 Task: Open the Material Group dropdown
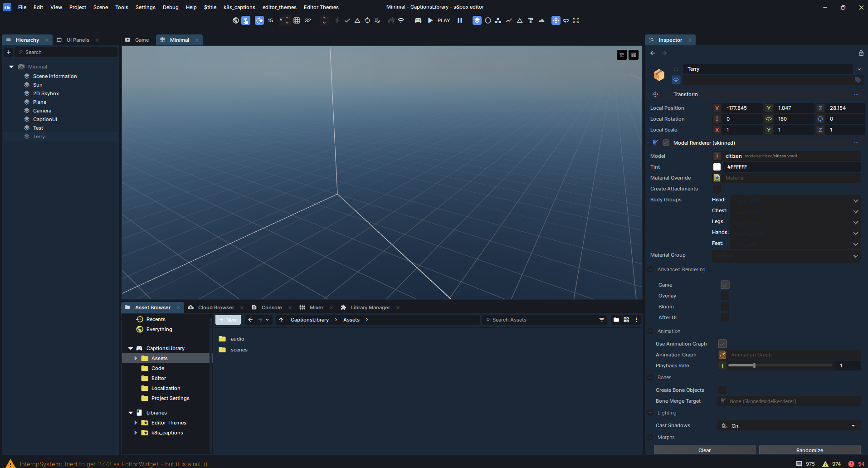[x=786, y=256]
